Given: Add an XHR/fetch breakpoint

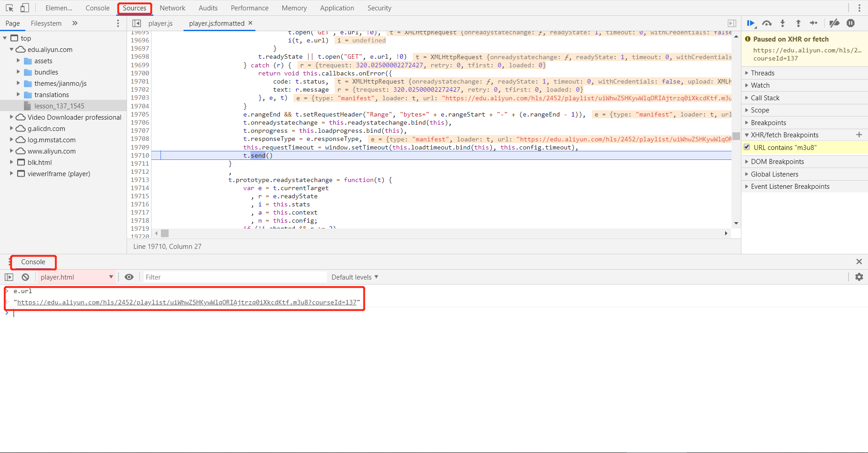Looking at the screenshot, I should (x=859, y=135).
